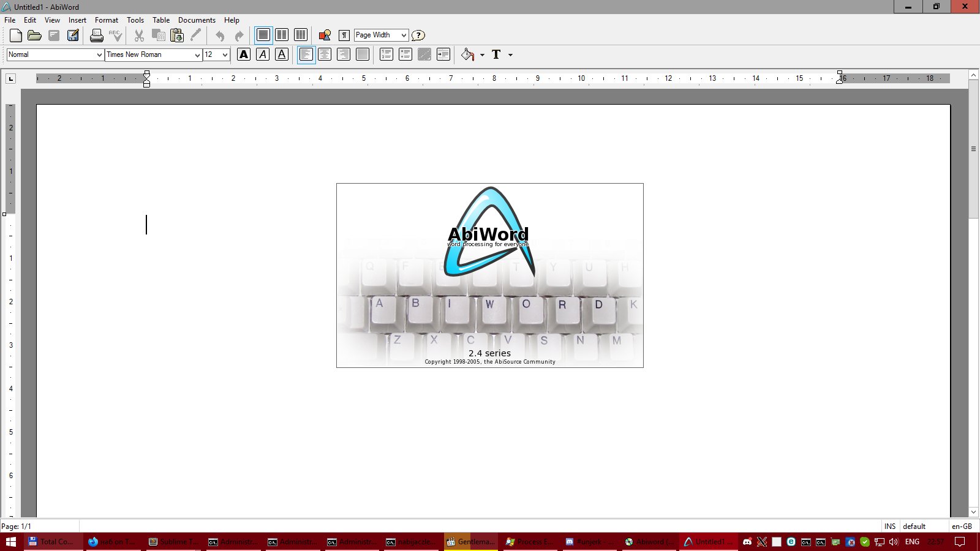Toggle italic formatting
980x551 pixels.
(263, 54)
